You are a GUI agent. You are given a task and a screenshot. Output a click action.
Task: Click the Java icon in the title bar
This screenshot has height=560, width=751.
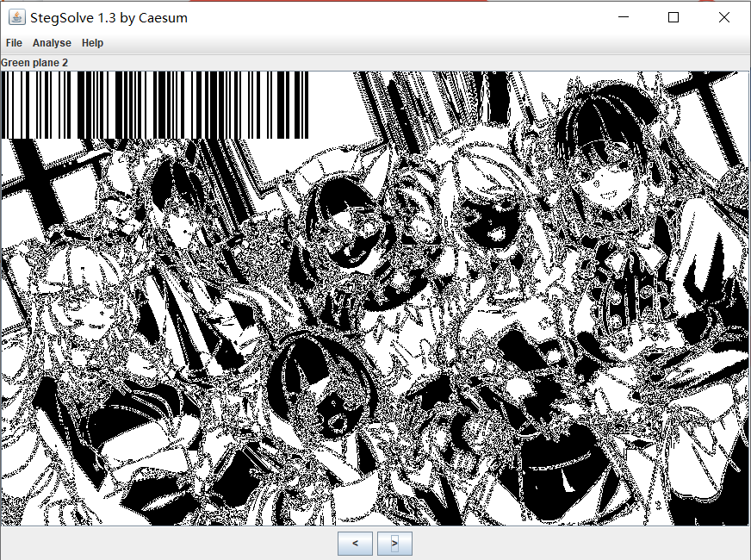(16, 17)
